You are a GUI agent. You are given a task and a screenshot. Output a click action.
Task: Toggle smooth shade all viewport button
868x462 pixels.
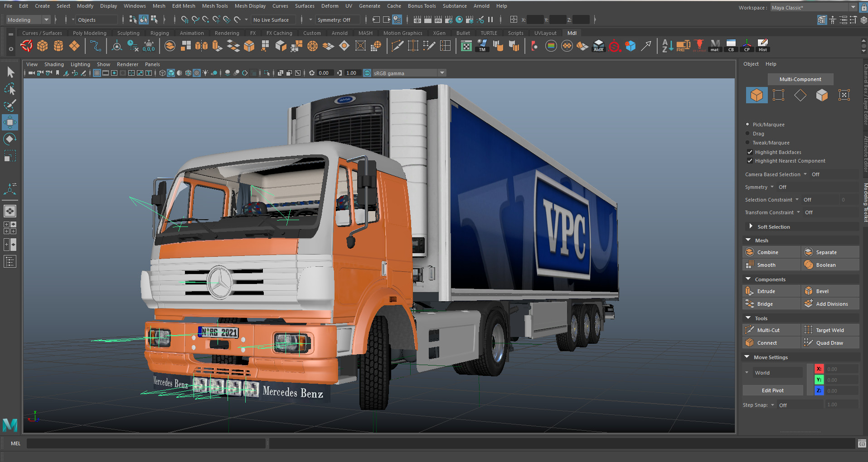pos(171,73)
